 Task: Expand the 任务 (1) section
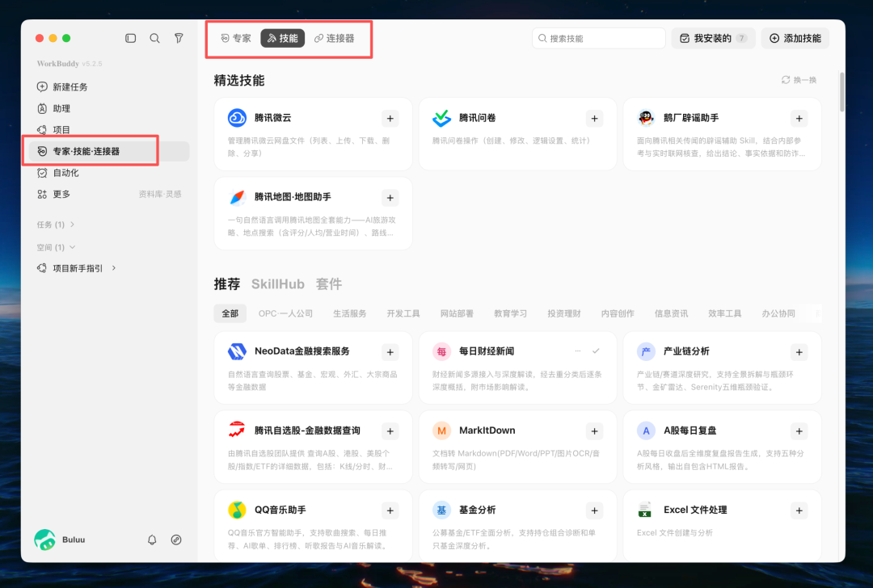[56, 225]
